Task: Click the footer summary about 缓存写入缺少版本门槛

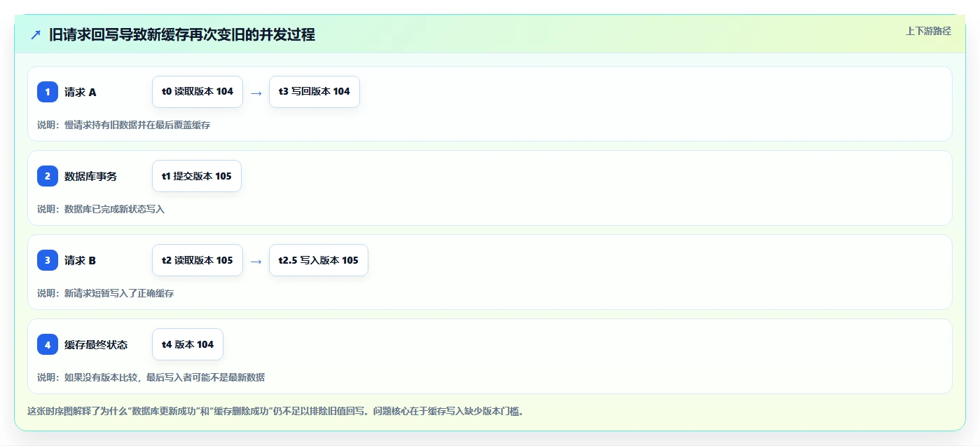Action: tap(275, 411)
